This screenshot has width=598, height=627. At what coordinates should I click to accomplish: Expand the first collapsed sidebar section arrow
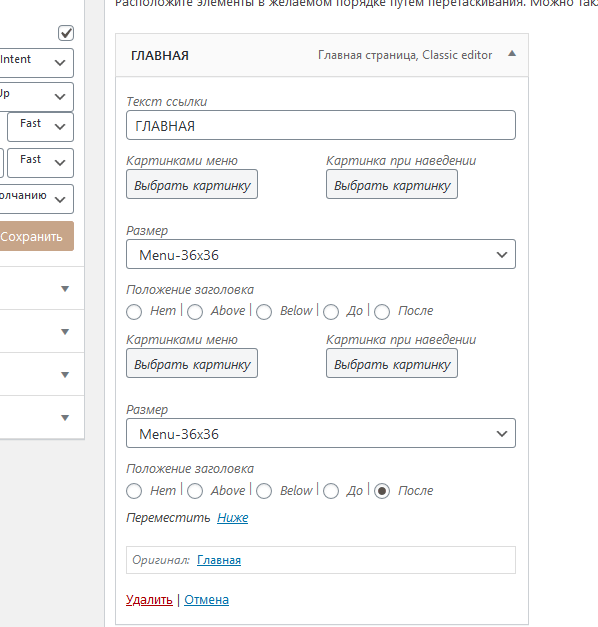click(x=65, y=289)
